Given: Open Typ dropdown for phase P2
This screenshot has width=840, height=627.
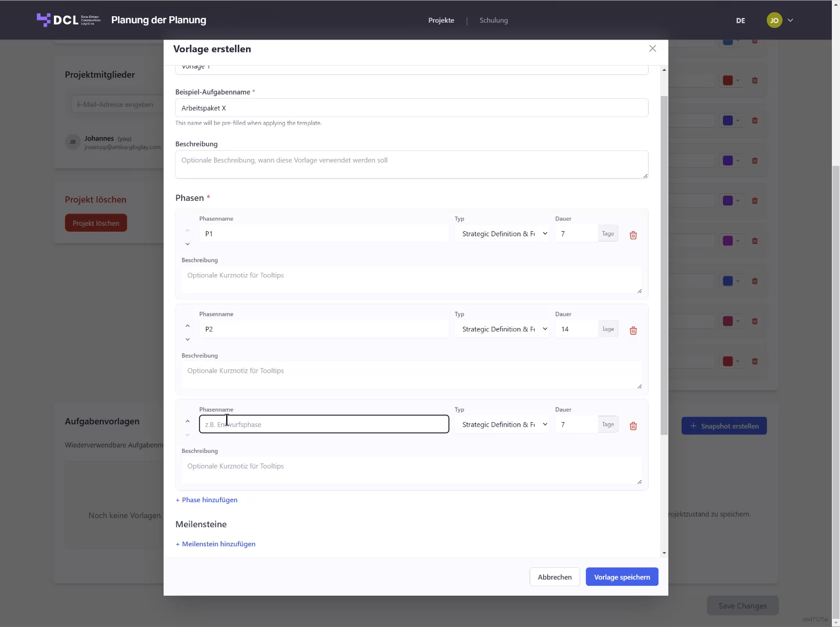Looking at the screenshot, I should pos(502,329).
